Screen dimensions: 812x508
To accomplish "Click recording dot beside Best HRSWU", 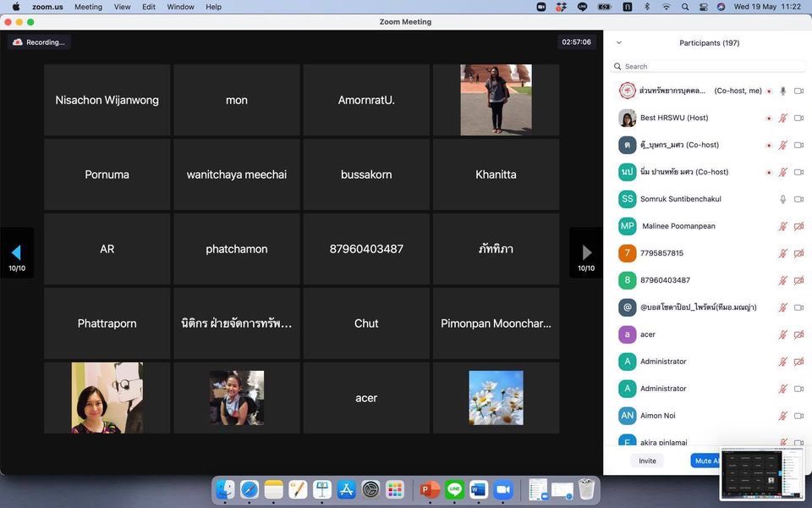I will 768,119.
